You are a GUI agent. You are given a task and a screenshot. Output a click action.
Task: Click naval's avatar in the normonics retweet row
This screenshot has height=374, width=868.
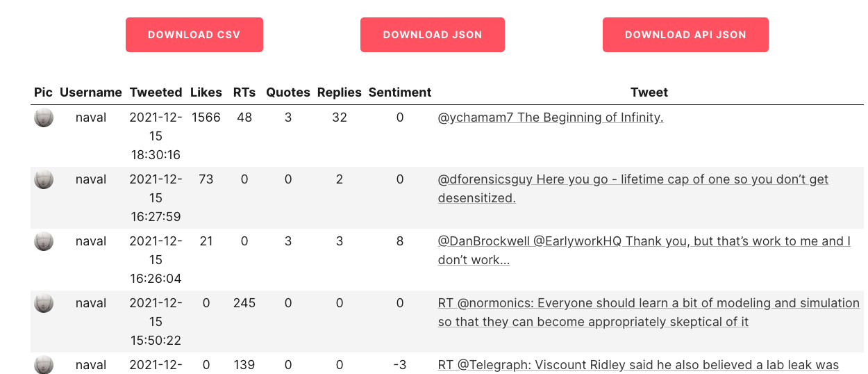point(44,303)
